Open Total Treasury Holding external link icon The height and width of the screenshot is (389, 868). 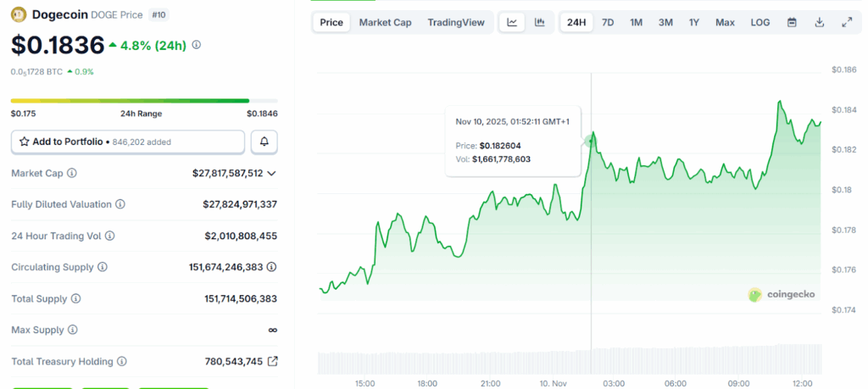tap(272, 361)
